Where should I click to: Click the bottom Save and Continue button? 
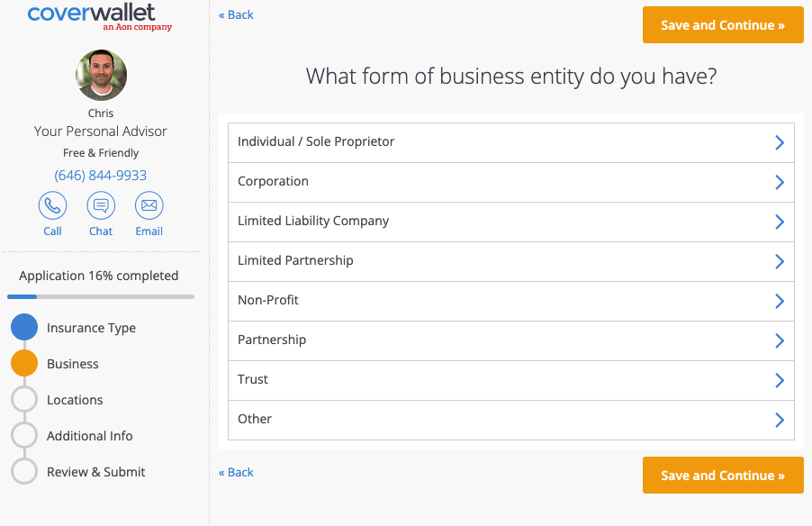(722, 475)
